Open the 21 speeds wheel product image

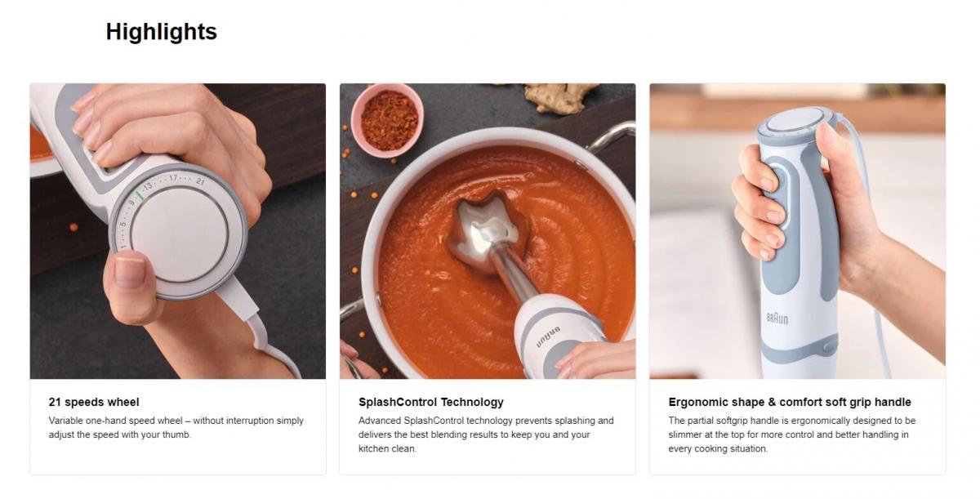[x=178, y=231]
